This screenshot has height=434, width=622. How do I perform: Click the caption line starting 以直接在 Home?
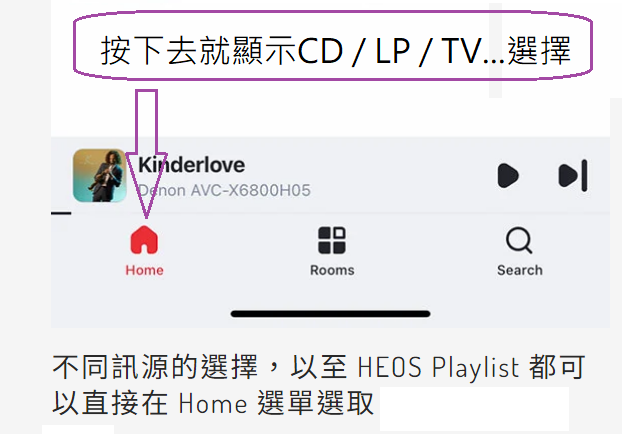coord(213,403)
